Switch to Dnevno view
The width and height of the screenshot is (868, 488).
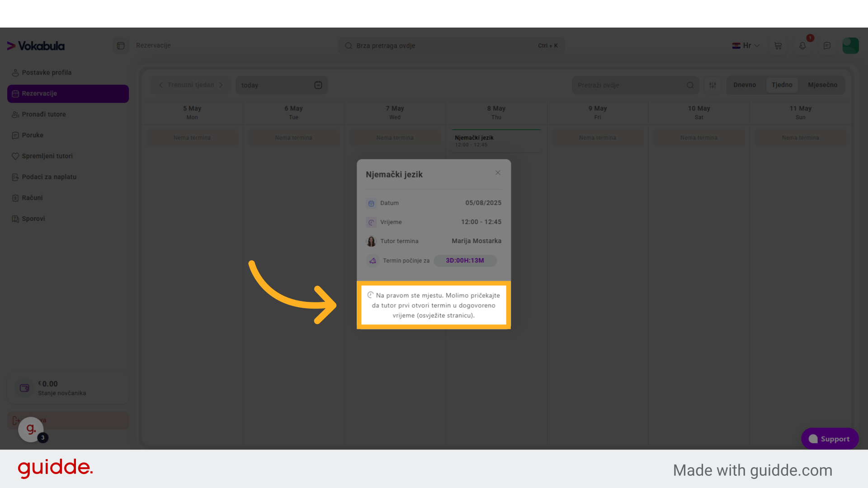[745, 85]
